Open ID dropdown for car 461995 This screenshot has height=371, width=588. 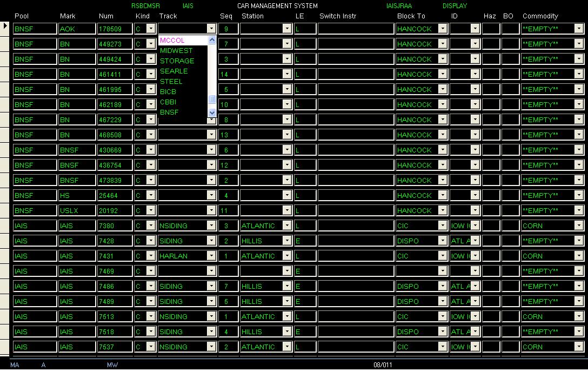475,89
